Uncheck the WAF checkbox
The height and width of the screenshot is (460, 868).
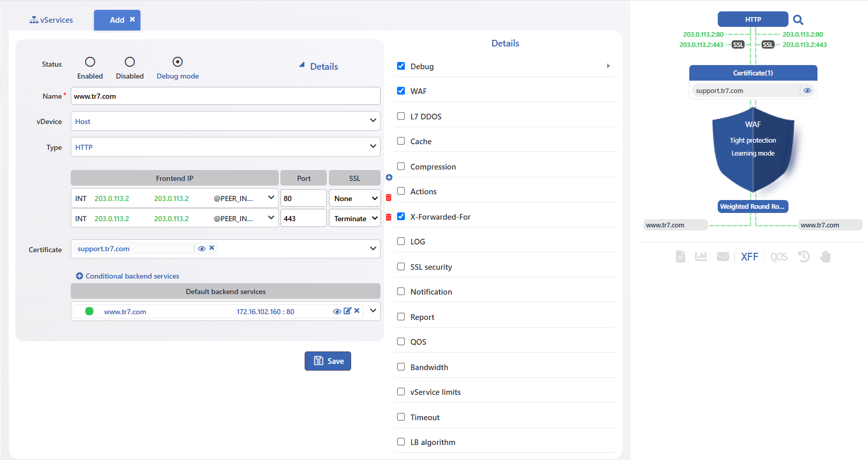tap(401, 90)
